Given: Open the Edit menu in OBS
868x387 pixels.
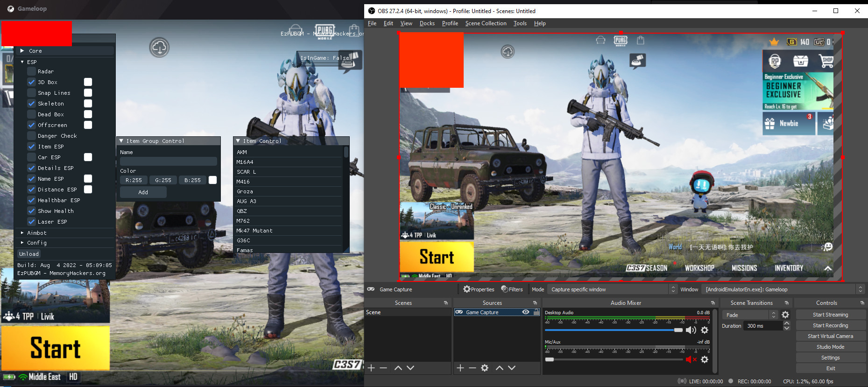Looking at the screenshot, I should (388, 23).
